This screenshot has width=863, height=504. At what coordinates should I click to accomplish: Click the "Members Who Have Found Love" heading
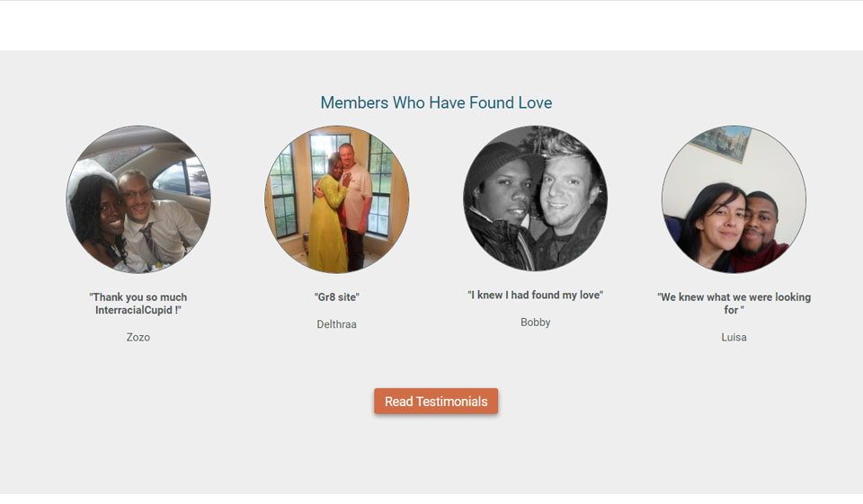coord(436,103)
